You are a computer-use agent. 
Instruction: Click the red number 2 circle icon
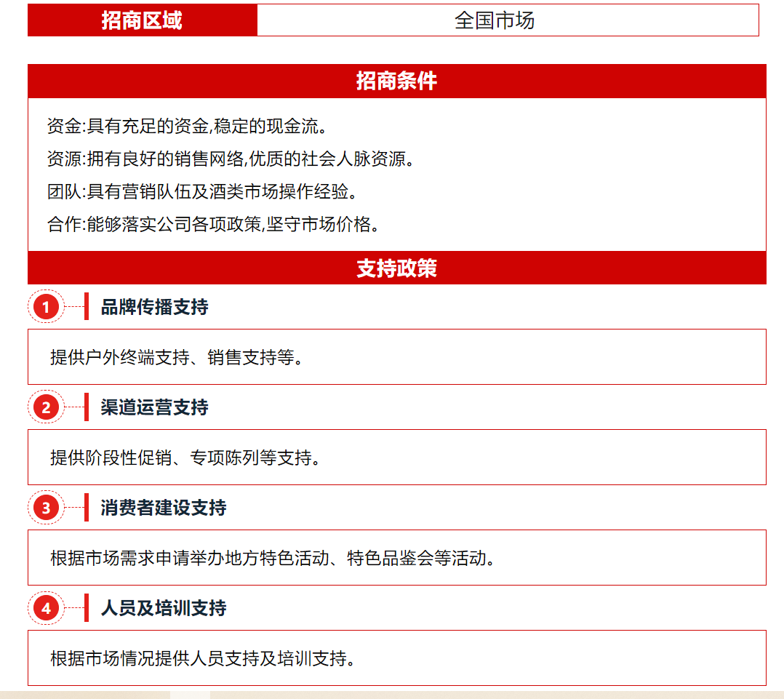click(46, 407)
